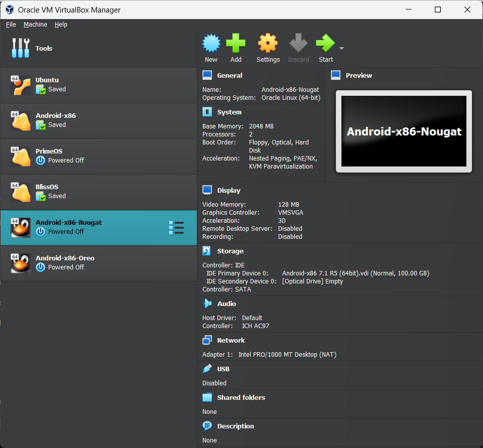Click the Discard saved state arrow icon
This screenshot has width=483, height=448.
[298, 43]
